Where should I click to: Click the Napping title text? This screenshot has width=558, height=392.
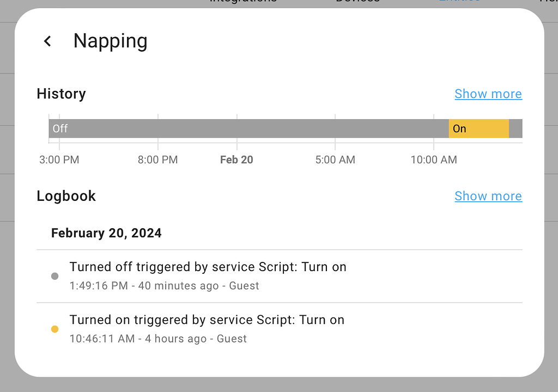pos(110,41)
